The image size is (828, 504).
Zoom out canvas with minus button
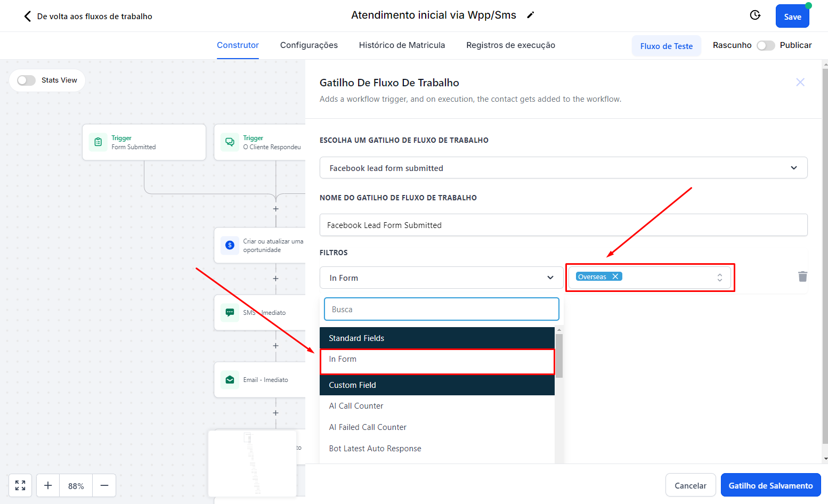[104, 485]
